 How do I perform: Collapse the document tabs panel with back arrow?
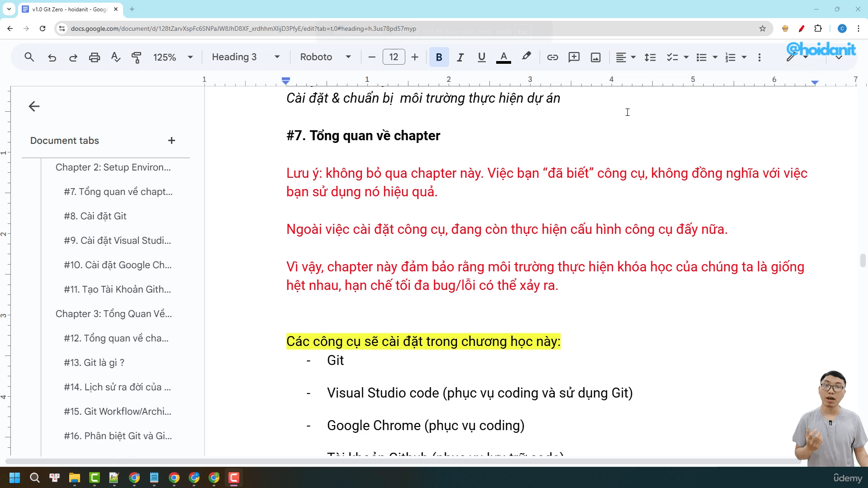coord(34,106)
